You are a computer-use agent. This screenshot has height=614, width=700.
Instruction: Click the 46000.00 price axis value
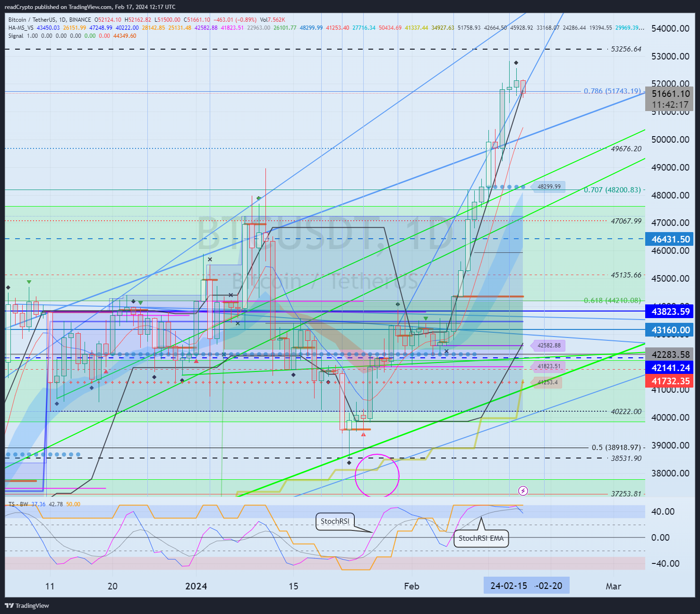pyautogui.click(x=671, y=251)
